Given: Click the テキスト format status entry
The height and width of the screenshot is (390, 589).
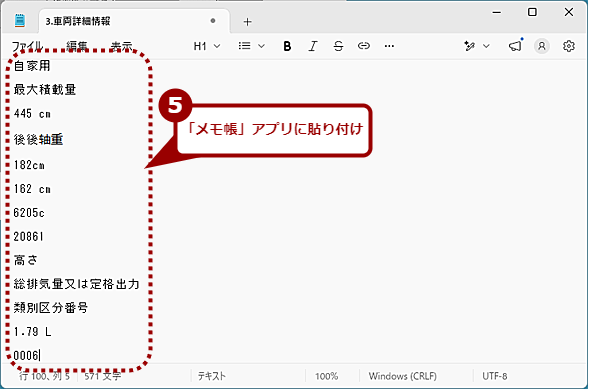Looking at the screenshot, I should click(212, 376).
